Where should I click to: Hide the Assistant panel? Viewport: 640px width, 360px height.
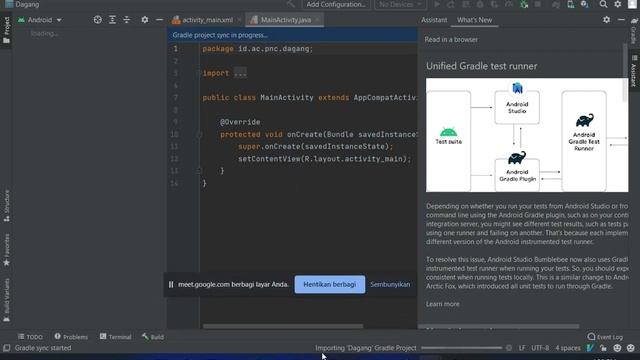tap(621, 20)
